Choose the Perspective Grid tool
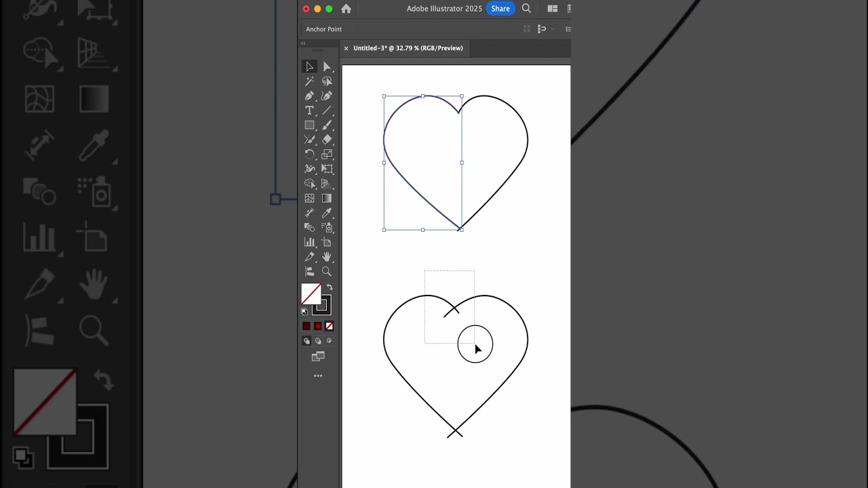 coord(327,183)
